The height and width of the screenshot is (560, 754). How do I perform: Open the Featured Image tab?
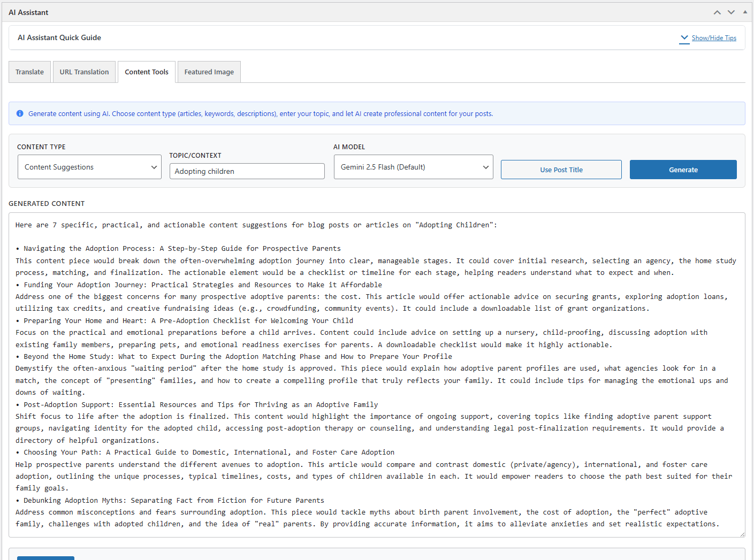pyautogui.click(x=209, y=72)
